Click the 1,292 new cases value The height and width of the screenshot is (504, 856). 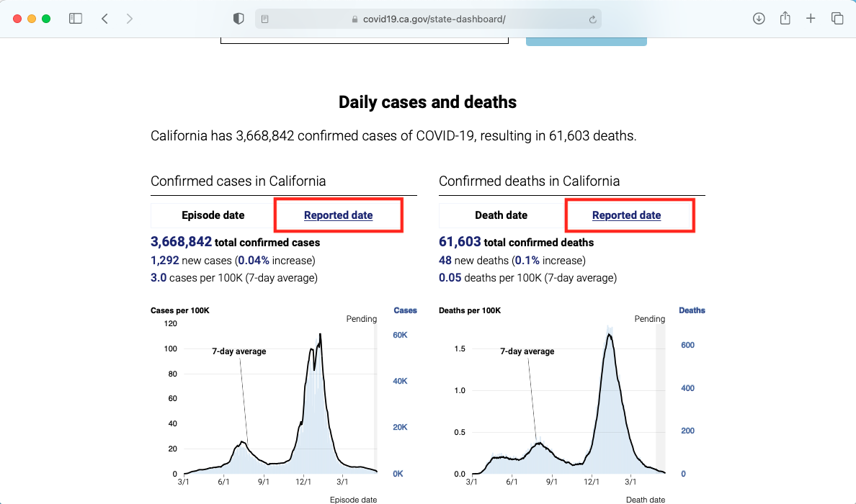click(165, 260)
